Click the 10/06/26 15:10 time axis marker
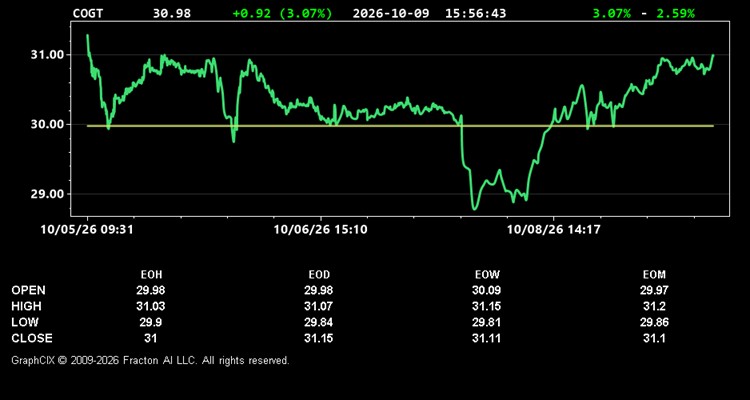 tap(320, 230)
